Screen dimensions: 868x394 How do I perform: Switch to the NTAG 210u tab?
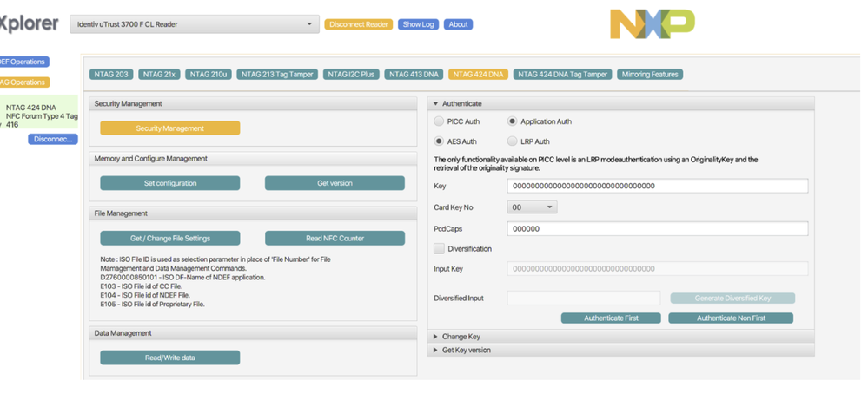[209, 74]
